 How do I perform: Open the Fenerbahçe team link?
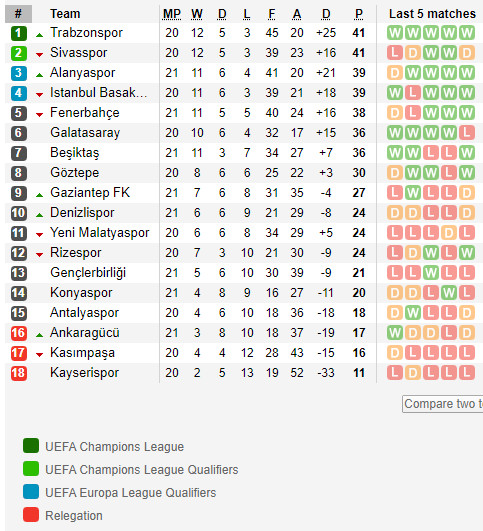[85, 113]
